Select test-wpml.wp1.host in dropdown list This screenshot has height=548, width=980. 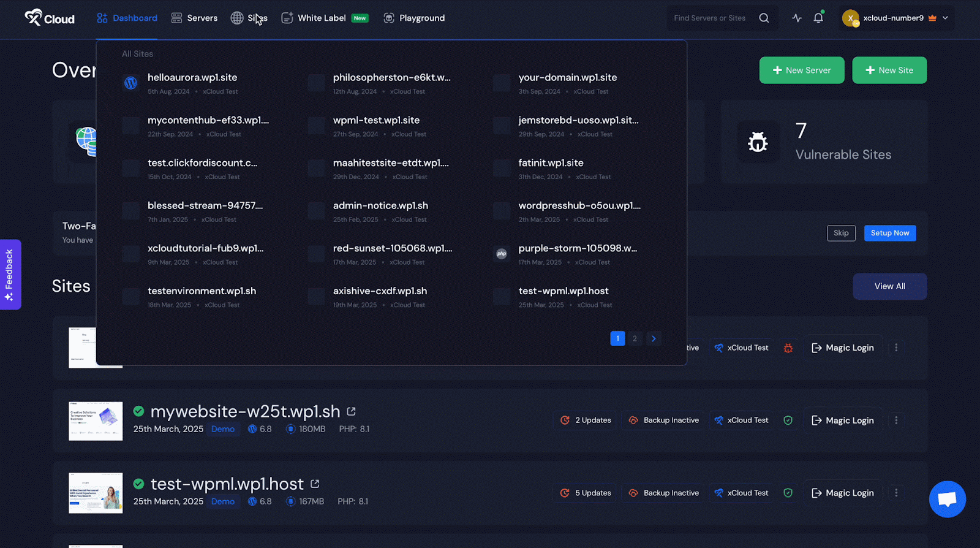tap(563, 291)
